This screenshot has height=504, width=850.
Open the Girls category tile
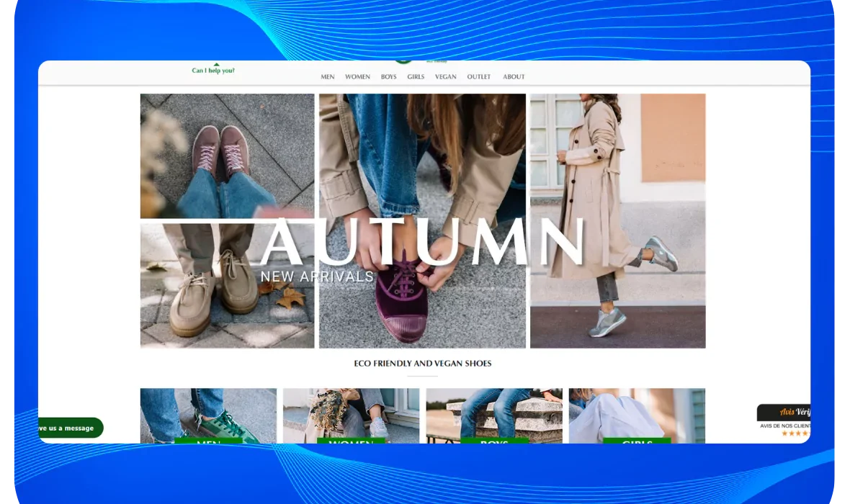pyautogui.click(x=637, y=415)
